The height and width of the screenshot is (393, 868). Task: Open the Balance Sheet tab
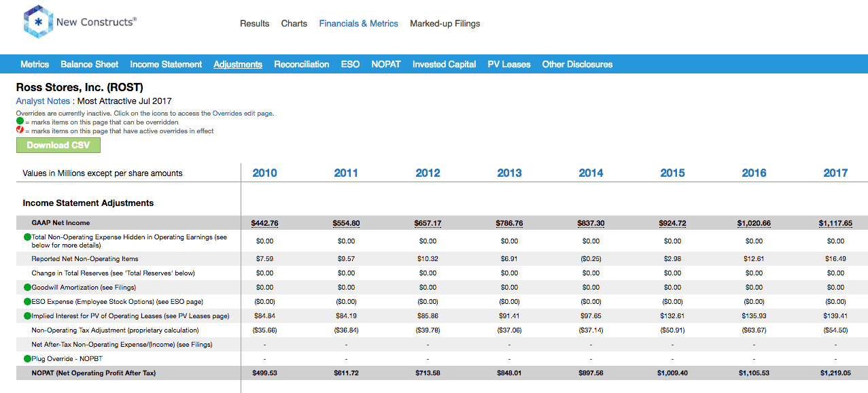tap(90, 65)
